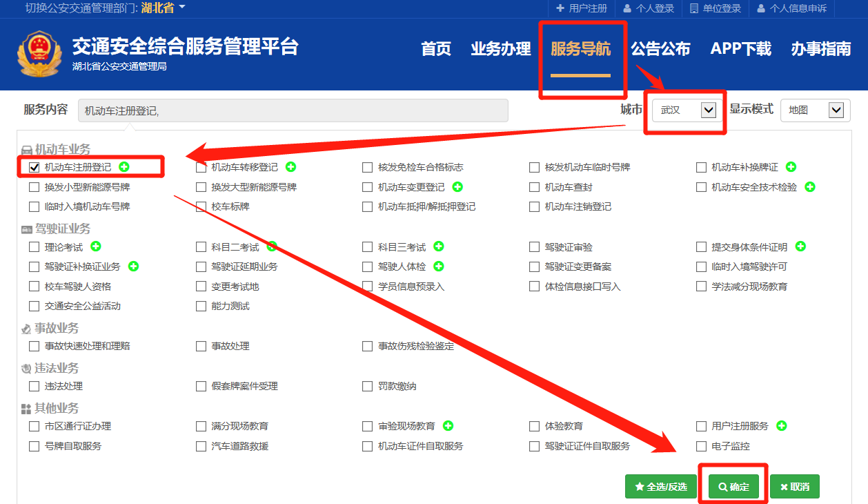Click green plus icon beside 机动车注册登记

[124, 167]
